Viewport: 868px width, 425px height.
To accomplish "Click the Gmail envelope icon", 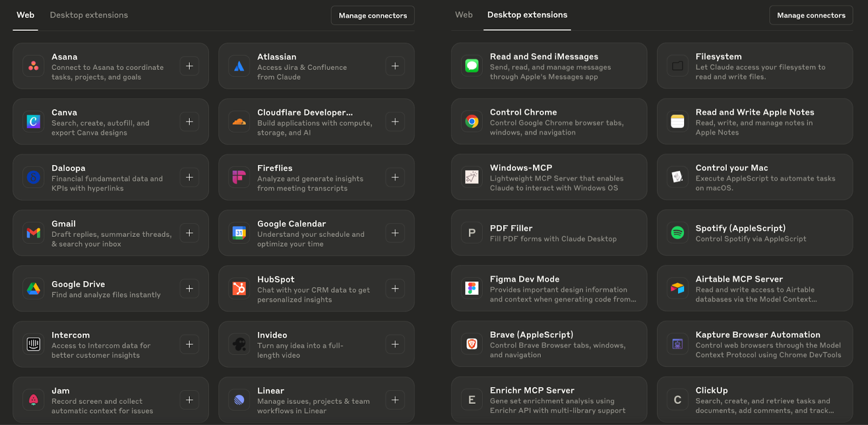I will [34, 233].
